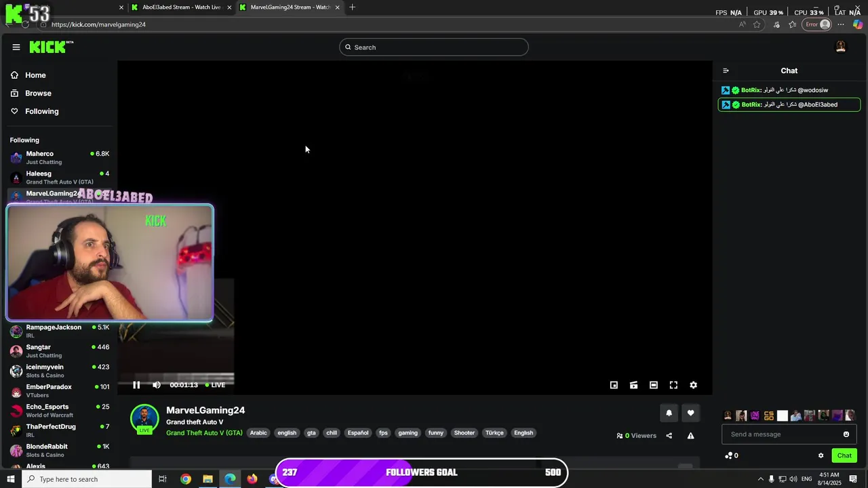
Task: Toggle theater mode on the player
Action: (654, 385)
